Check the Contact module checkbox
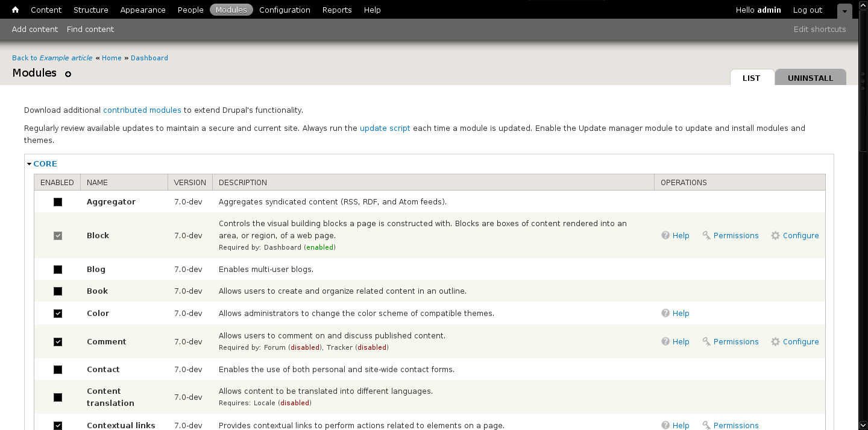 coord(58,370)
